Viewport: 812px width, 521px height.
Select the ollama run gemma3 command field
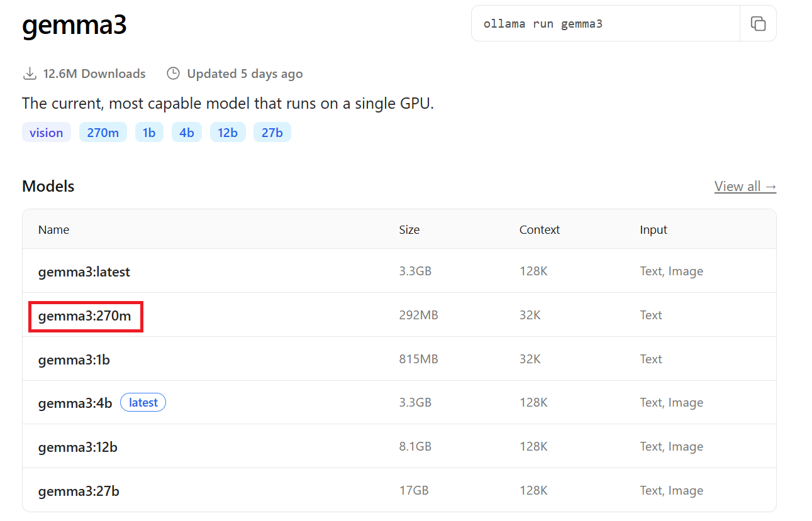coord(606,24)
